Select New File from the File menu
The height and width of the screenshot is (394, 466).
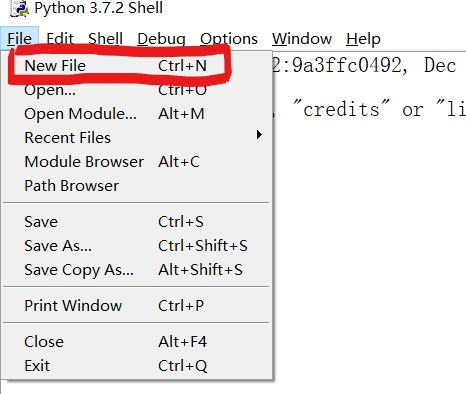(x=138, y=66)
